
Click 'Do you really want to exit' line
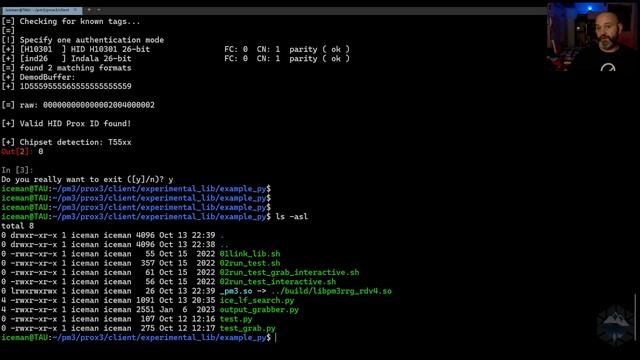point(87,180)
